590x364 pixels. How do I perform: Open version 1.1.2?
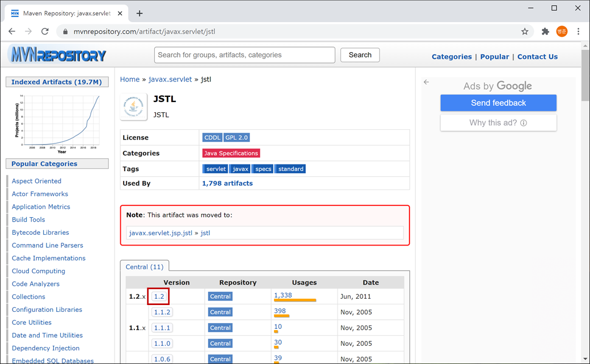point(162,312)
